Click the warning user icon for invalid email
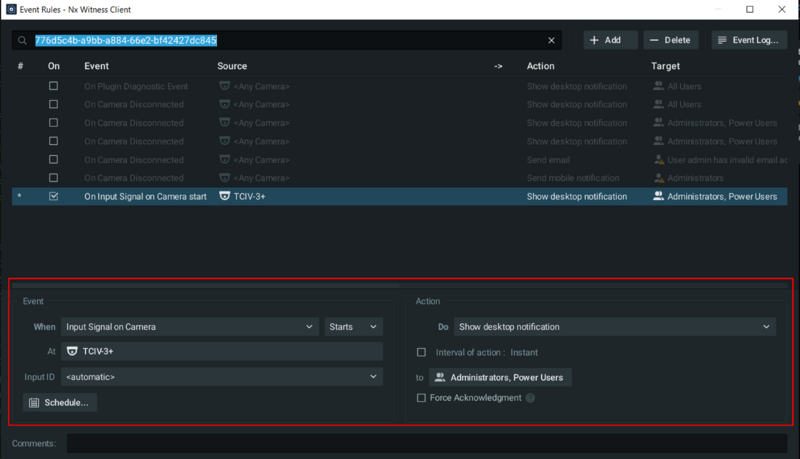The height and width of the screenshot is (459, 800). click(658, 160)
